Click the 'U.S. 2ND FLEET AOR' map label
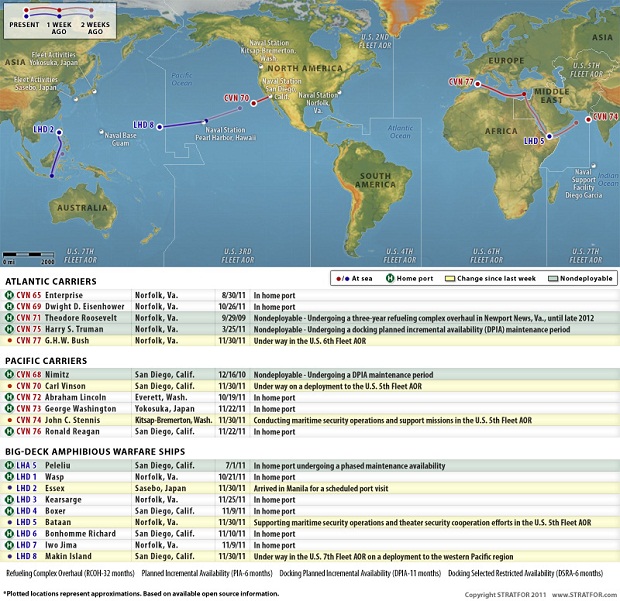The image size is (620, 601). tap(375, 41)
